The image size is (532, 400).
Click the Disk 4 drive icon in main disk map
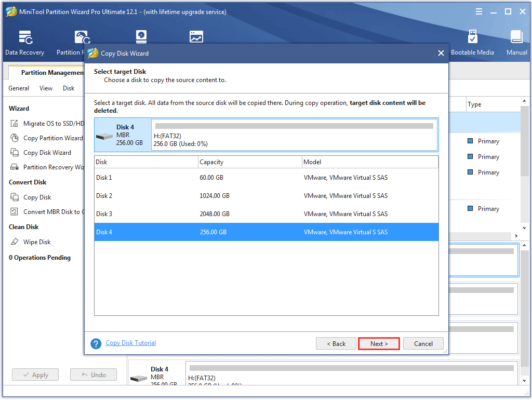click(138, 378)
